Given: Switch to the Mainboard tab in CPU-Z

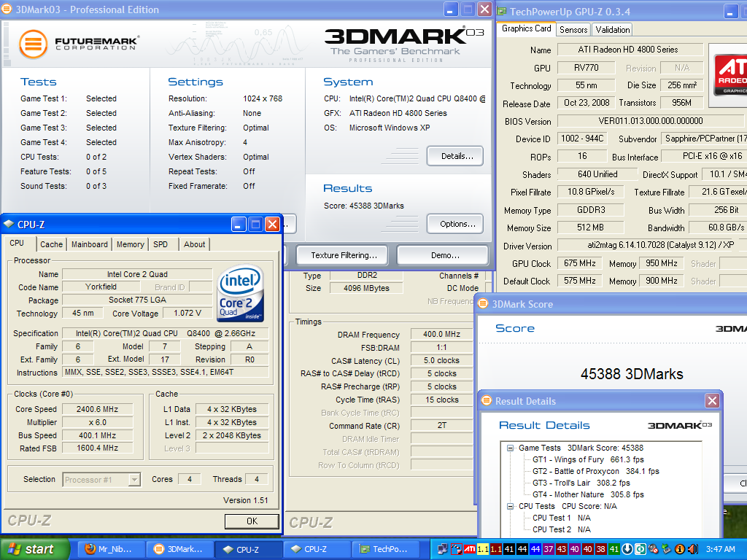Looking at the screenshot, I should (x=90, y=244).
